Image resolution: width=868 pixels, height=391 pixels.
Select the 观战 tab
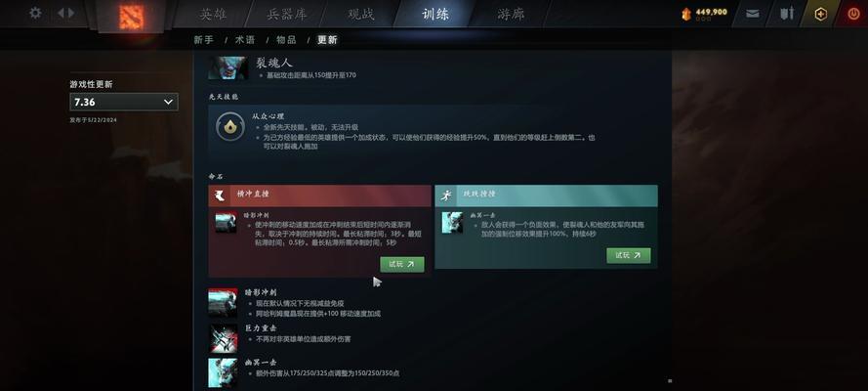[361, 14]
